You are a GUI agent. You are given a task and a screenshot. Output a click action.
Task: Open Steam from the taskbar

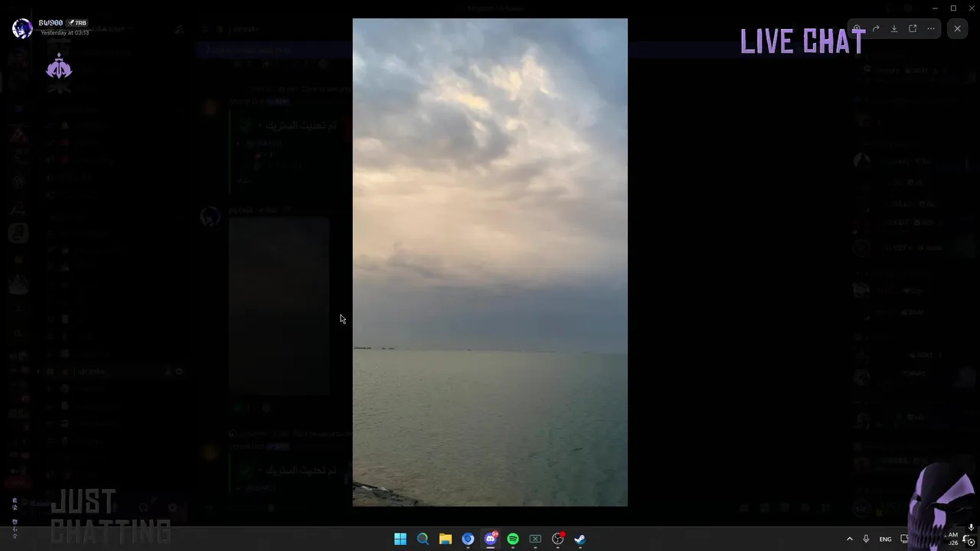[x=580, y=539]
